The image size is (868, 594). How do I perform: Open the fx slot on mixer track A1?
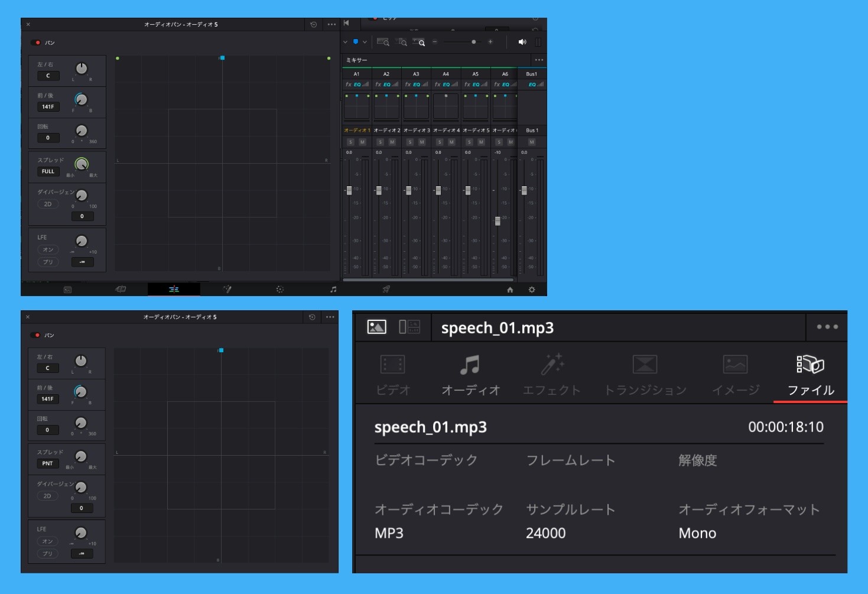pyautogui.click(x=348, y=85)
